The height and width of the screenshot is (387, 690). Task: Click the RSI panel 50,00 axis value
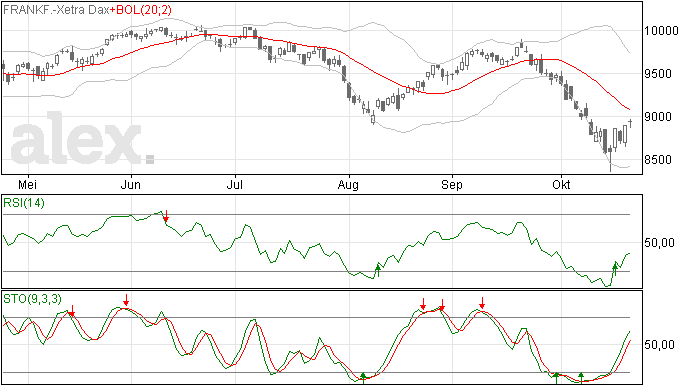[659, 243]
